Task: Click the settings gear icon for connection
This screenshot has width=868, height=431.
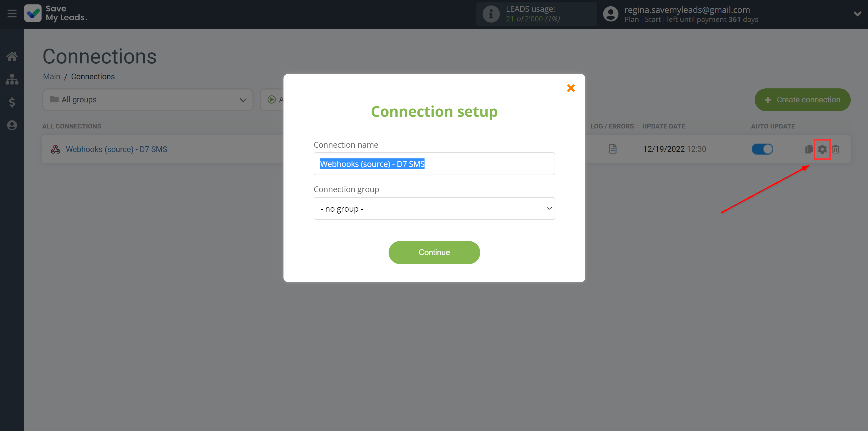Action: 822,149
